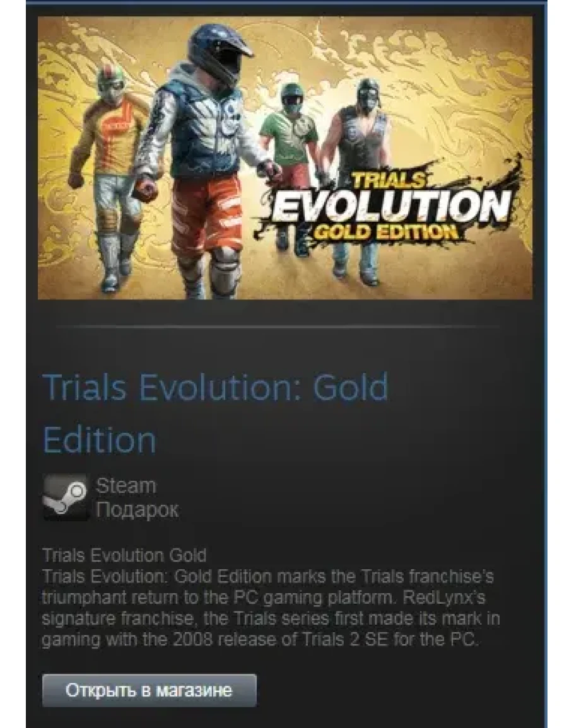Open the Trials Evolution banner image
Screen dimensions: 574x728
tap(285, 158)
